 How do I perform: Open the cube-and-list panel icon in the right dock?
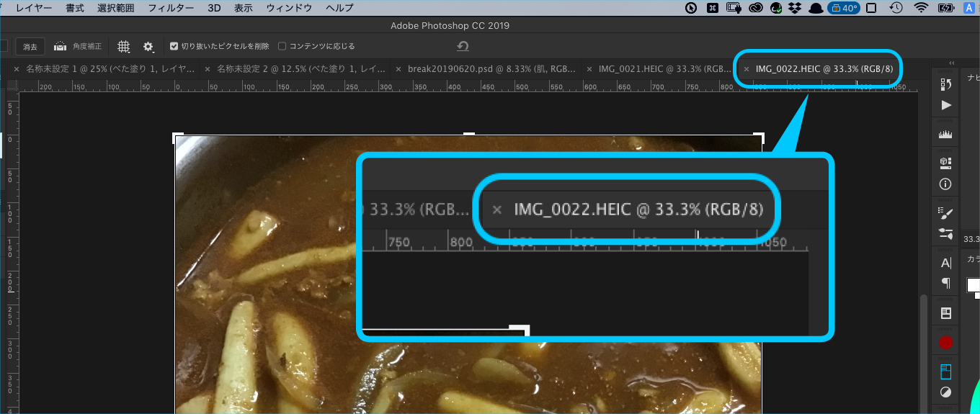click(946, 162)
